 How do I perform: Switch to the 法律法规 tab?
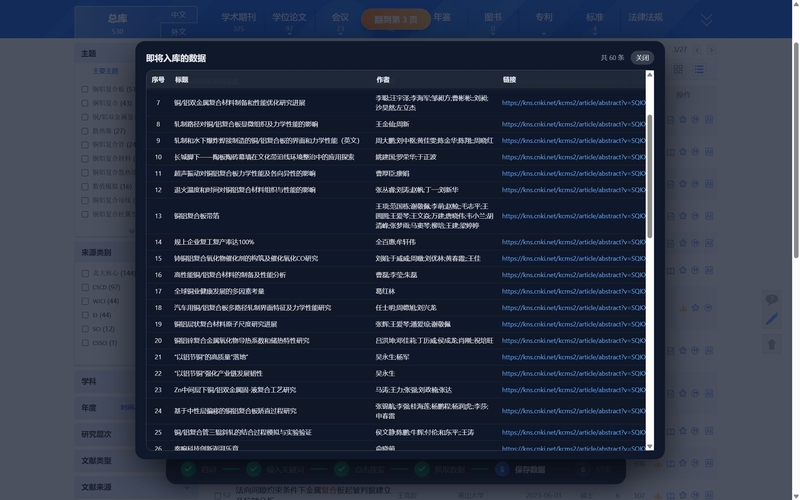645,17
